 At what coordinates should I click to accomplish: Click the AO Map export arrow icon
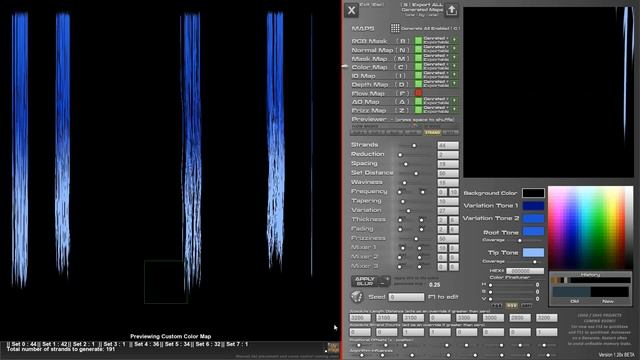(x=454, y=101)
